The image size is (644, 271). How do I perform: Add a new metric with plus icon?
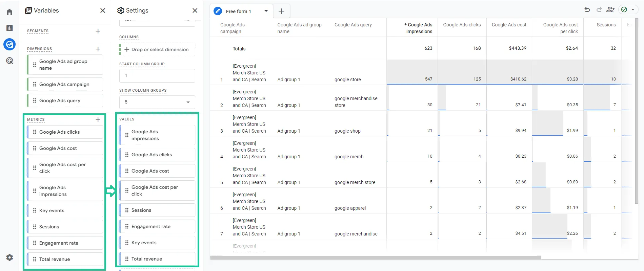coord(98,120)
